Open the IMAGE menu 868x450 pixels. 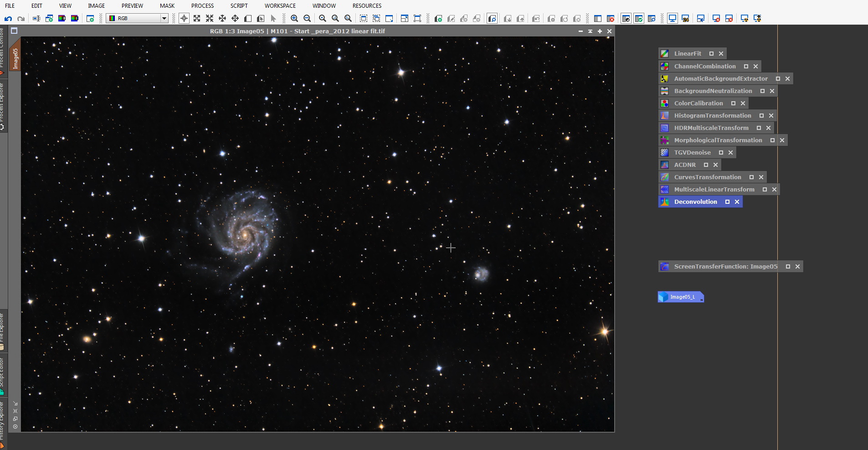coord(96,5)
